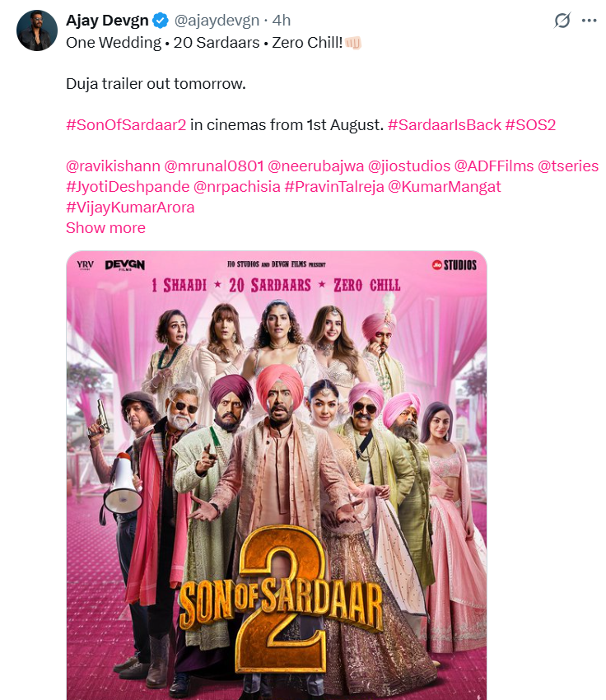Open the #JyotiDeshpande hashtag
Image resolution: width=606 pixels, height=700 pixels.
pos(128,187)
